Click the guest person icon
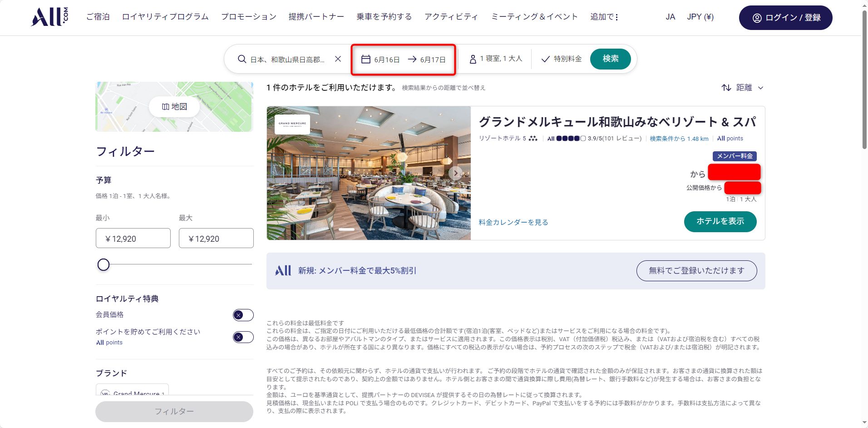 point(473,59)
